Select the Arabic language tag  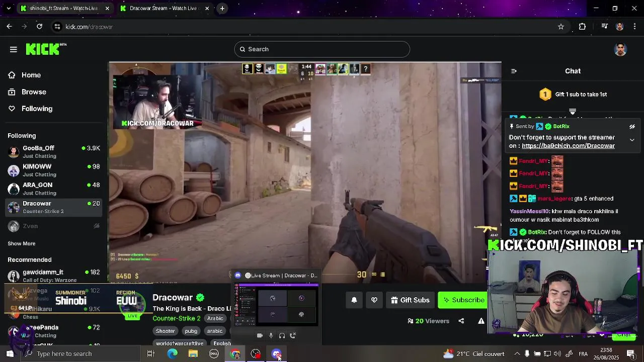(215, 318)
